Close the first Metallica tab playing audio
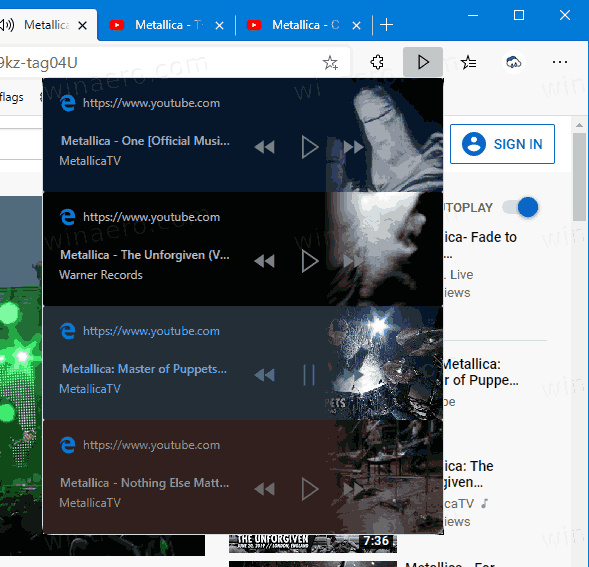The height and width of the screenshot is (567, 589). (x=82, y=26)
